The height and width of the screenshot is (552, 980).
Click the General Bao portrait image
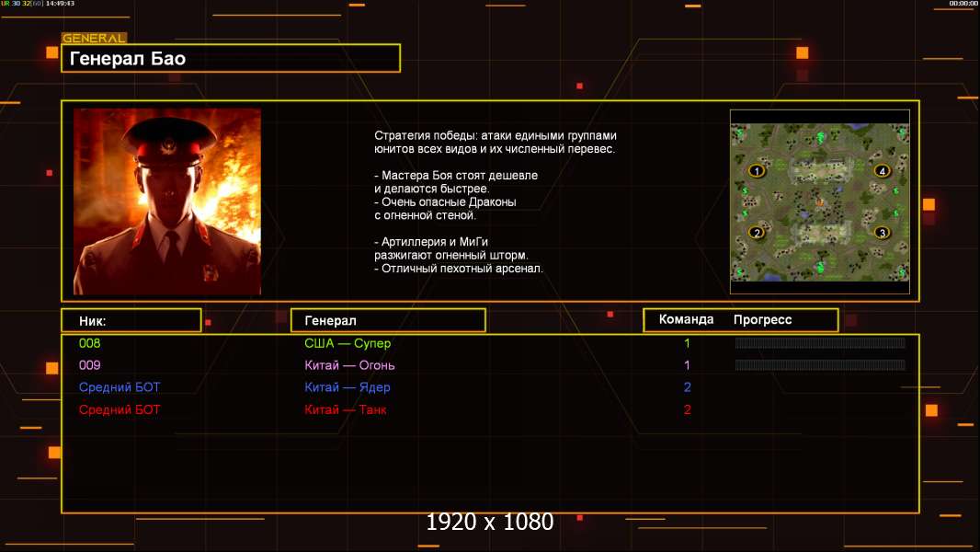point(167,201)
